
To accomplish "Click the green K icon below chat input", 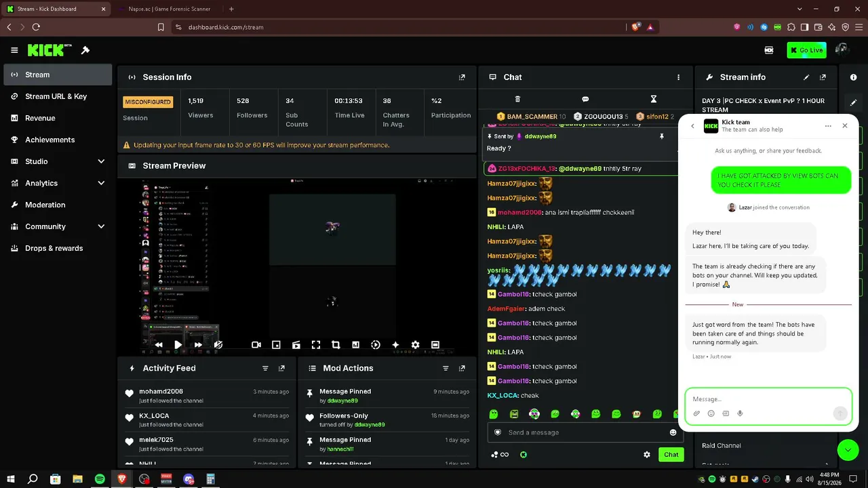I will (x=524, y=455).
